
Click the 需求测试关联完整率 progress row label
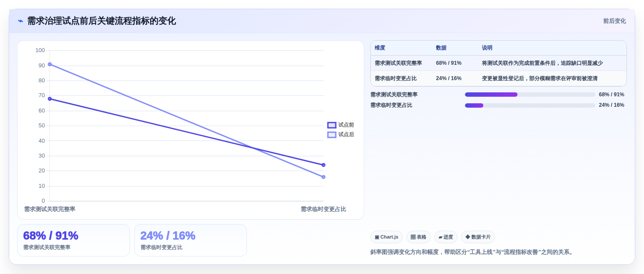tap(394, 95)
